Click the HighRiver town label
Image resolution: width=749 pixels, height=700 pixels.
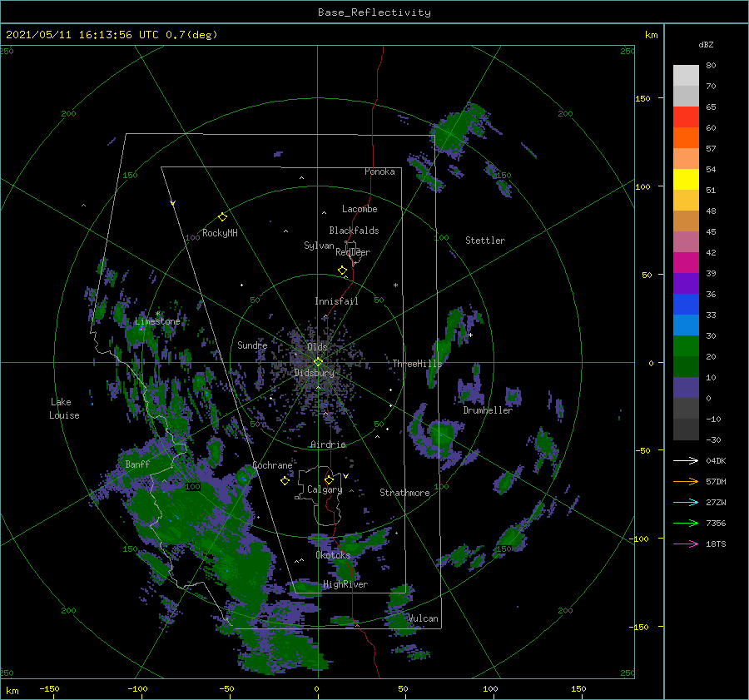click(345, 584)
